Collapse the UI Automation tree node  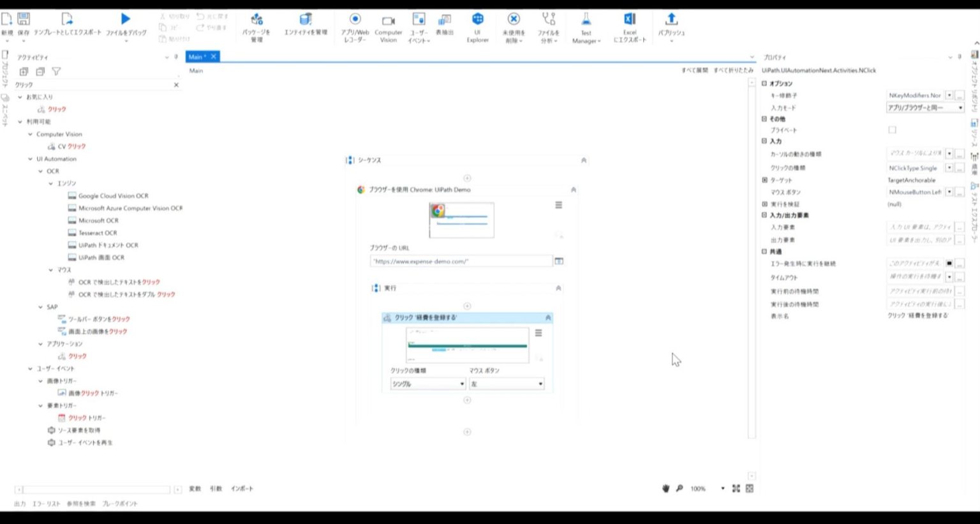pos(30,159)
